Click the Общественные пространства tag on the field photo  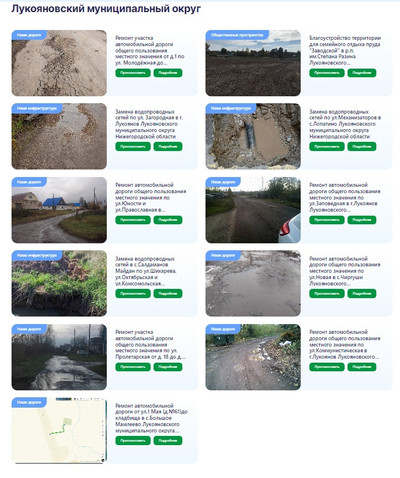[237, 35]
